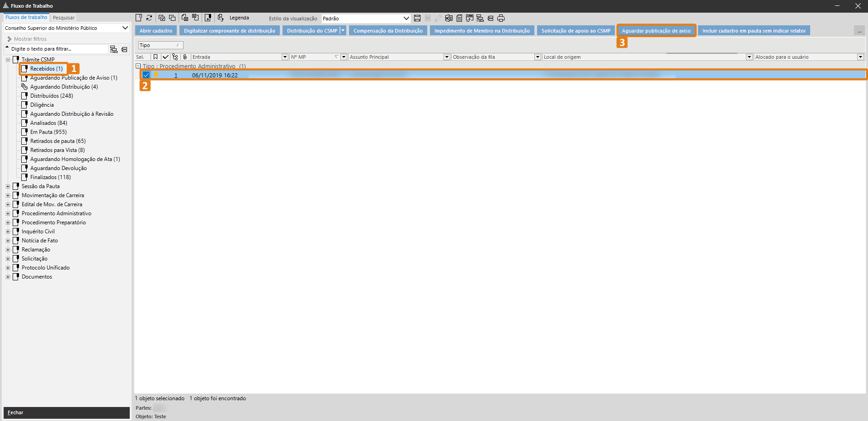Click Compensação da Distribuição button
The height and width of the screenshot is (421, 868).
coord(388,31)
